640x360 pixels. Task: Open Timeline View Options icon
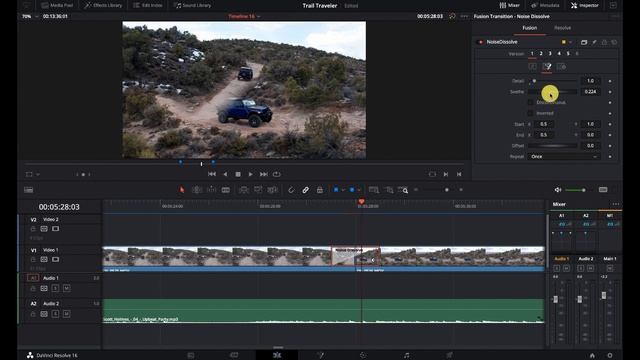pyautogui.click(x=29, y=190)
